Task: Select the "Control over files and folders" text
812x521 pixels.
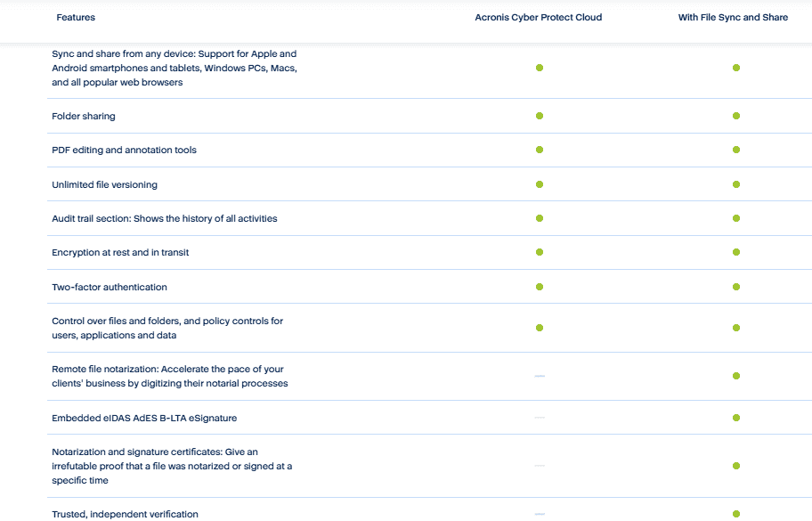Action: coord(167,328)
